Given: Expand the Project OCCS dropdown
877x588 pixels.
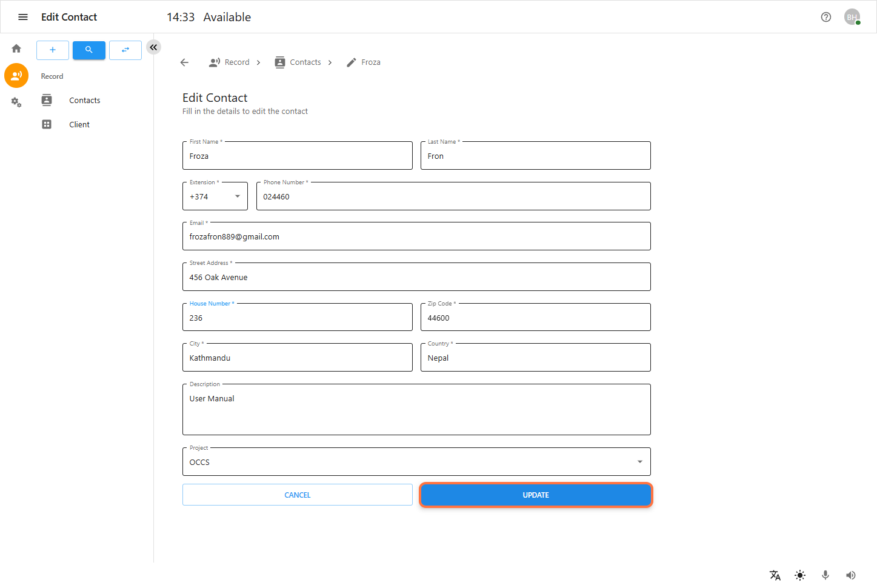Looking at the screenshot, I should click(416, 462).
